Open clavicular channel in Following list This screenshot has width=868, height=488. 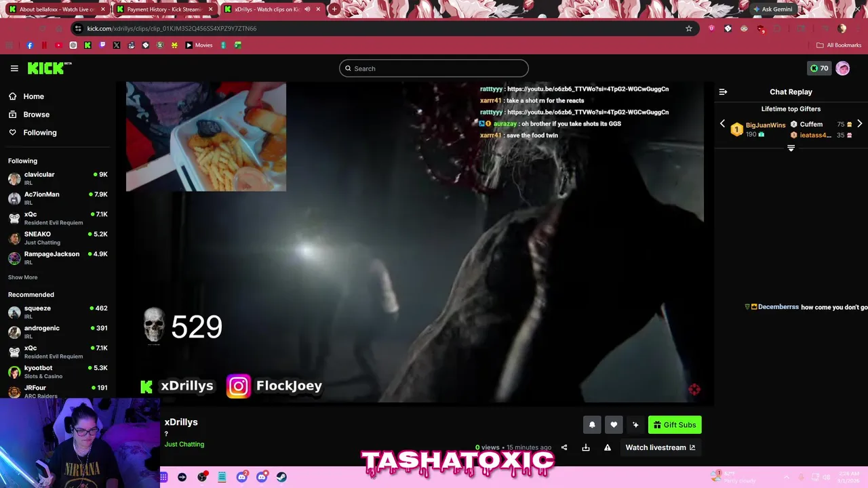tap(58, 178)
